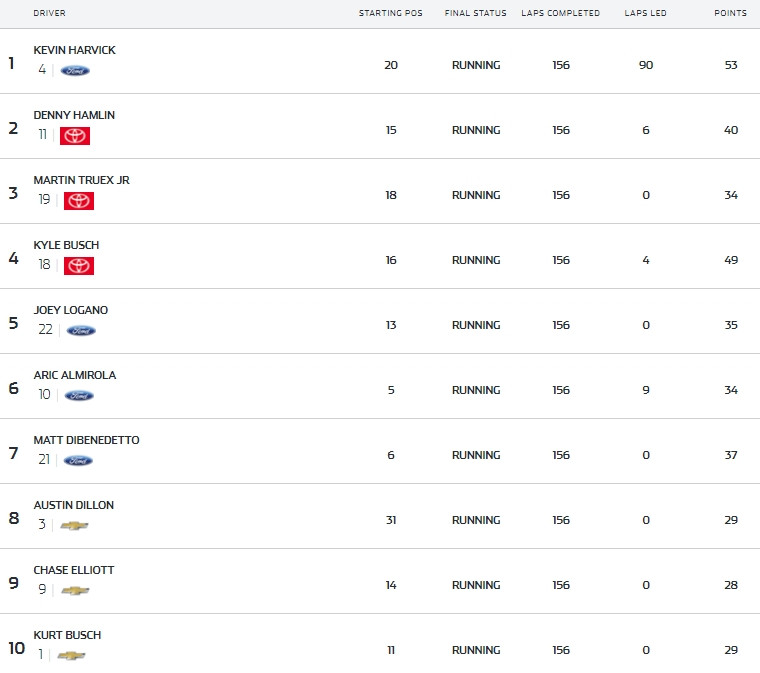Screen dimensions: 760x673
Task: Open Kevin Harvick driver name link
Action: pyautogui.click(x=75, y=50)
